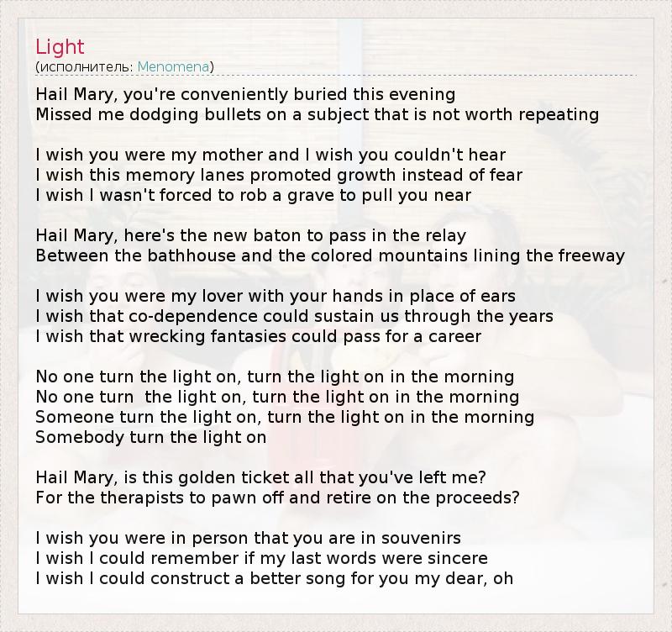Click the line "my last words were sincere"
672x632 pixels.
point(261,558)
